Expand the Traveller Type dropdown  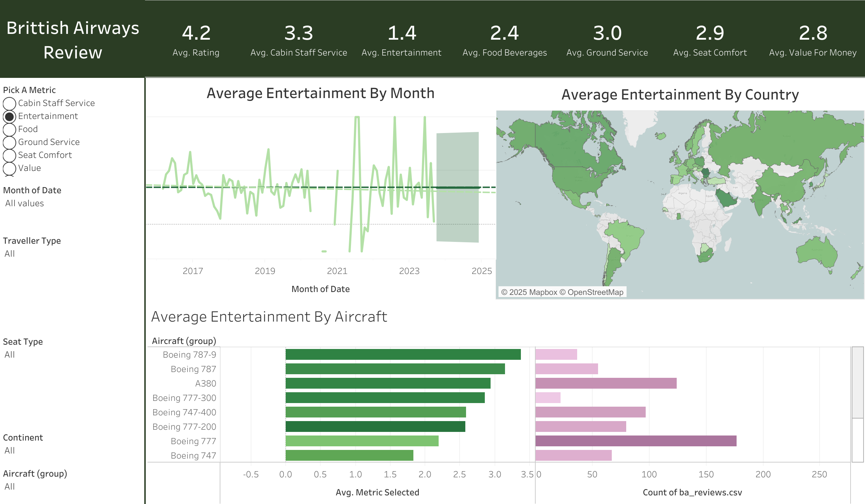coord(10,254)
